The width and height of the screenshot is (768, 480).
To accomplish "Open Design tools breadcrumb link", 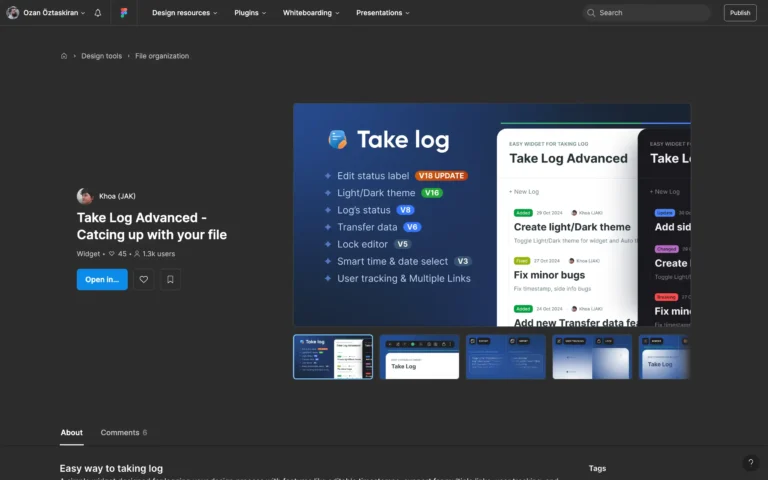I will (101, 56).
